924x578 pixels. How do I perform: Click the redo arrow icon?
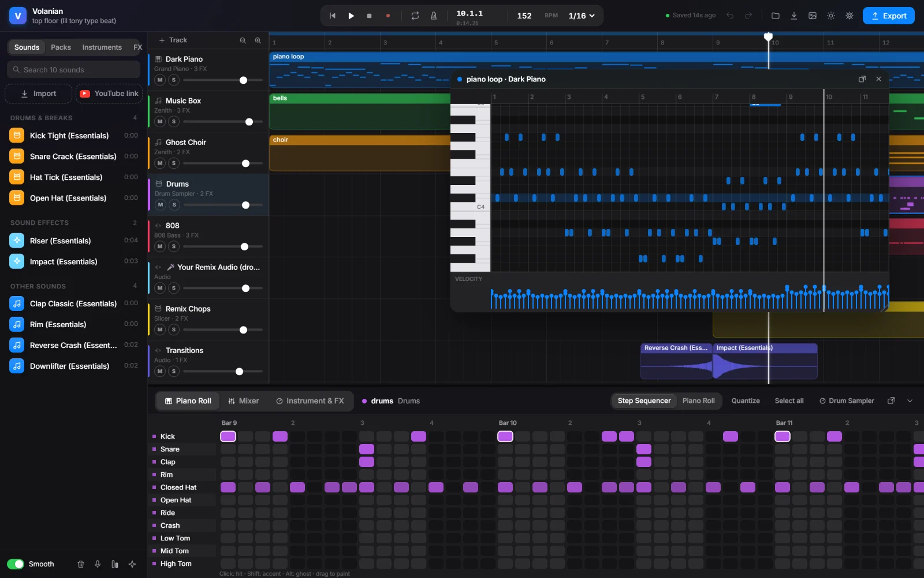748,16
